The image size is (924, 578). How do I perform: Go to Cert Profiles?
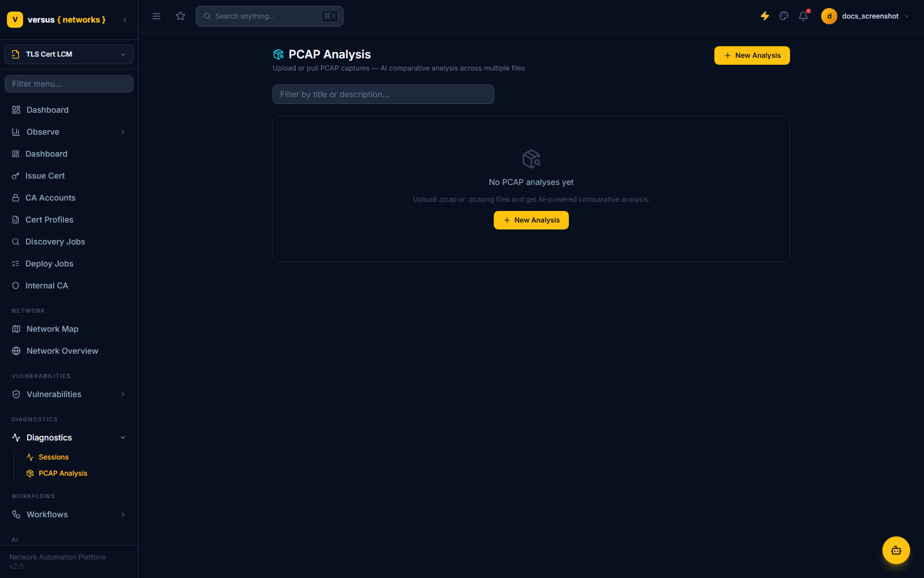(x=69, y=220)
